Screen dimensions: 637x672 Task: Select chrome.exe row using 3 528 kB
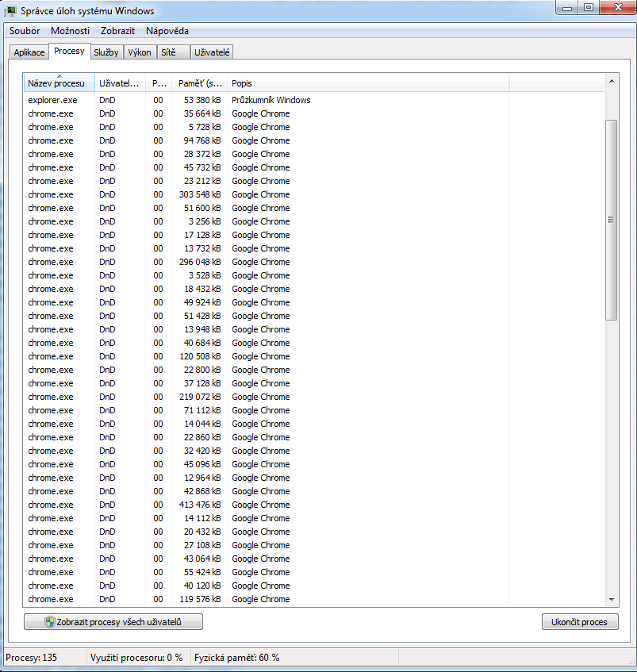[267, 275]
